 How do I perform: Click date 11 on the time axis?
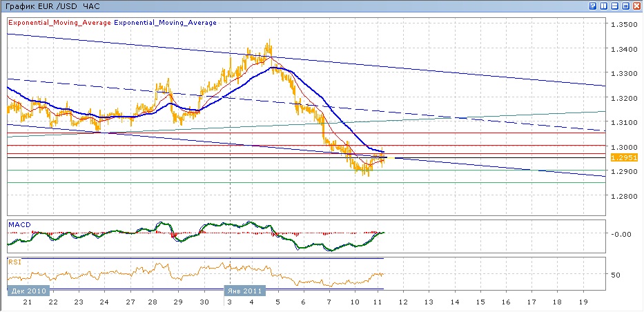coord(378,303)
